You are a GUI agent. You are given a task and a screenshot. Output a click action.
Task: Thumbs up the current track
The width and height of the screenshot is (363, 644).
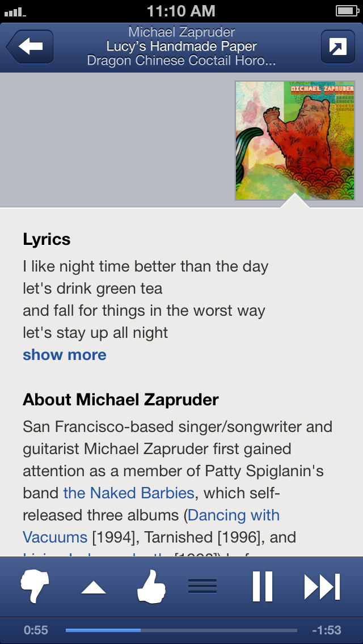[151, 586]
